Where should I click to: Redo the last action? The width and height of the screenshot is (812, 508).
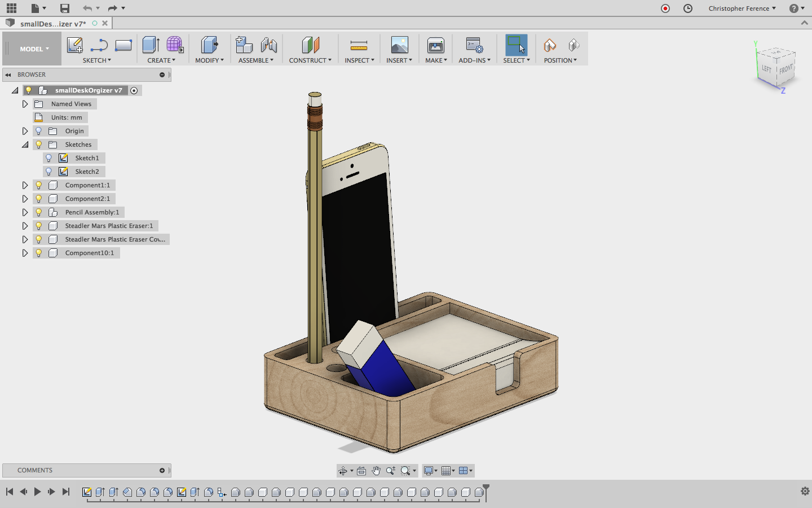112,8
